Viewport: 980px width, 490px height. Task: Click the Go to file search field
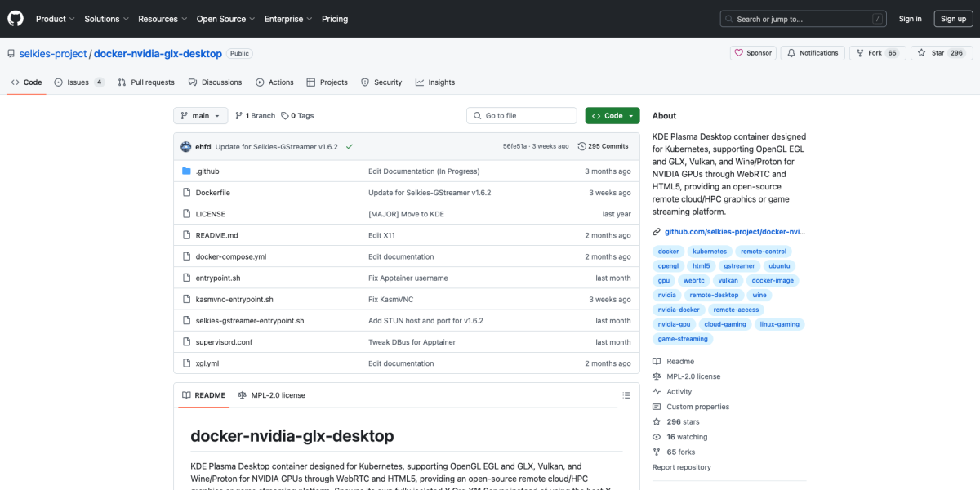point(521,115)
